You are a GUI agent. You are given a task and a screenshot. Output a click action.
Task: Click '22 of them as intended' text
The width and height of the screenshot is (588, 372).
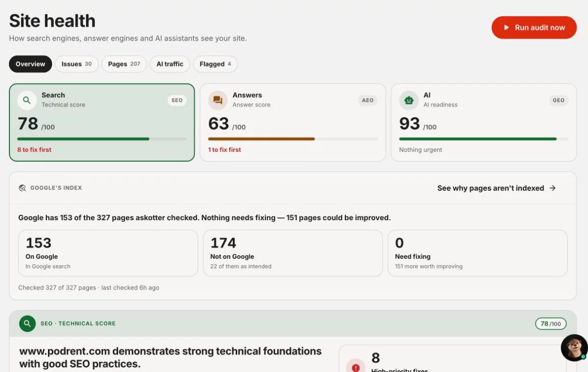[241, 266]
